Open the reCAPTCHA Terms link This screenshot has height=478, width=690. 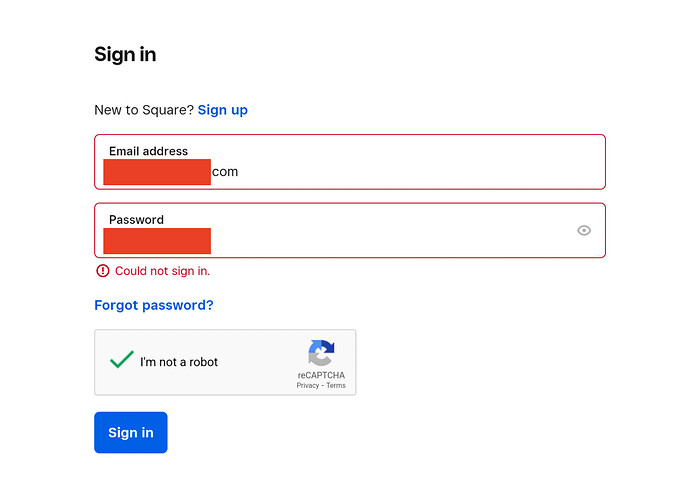336,385
